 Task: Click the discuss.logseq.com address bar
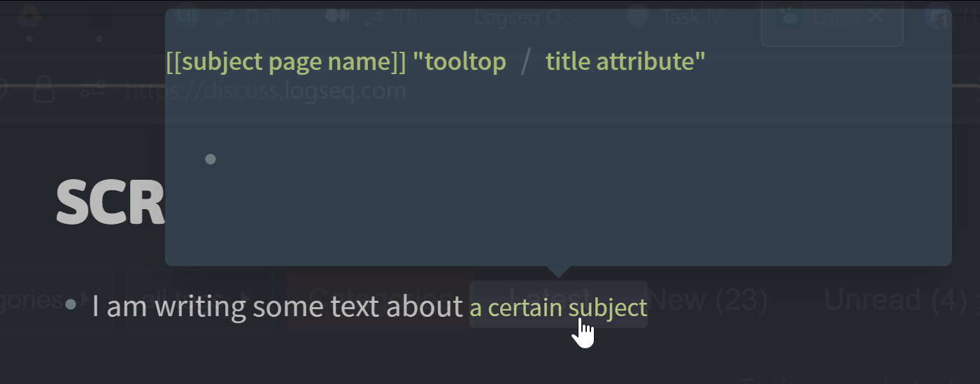(267, 91)
